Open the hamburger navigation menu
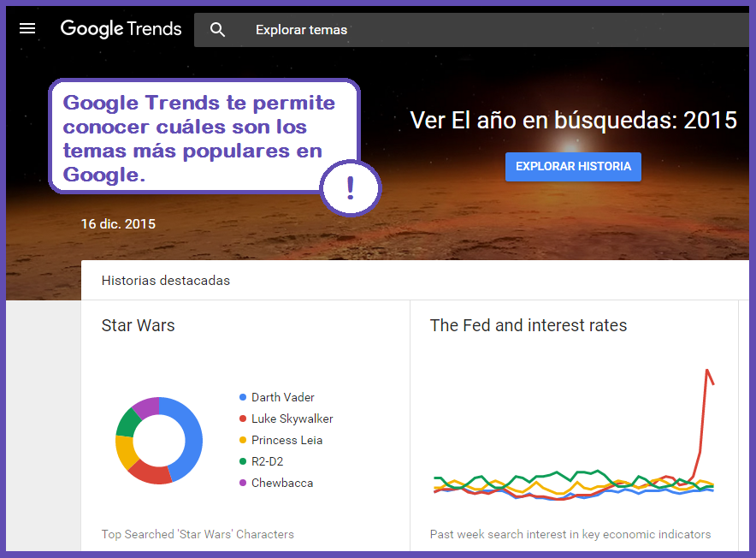Screen dimensions: 756x558 pos(27,28)
